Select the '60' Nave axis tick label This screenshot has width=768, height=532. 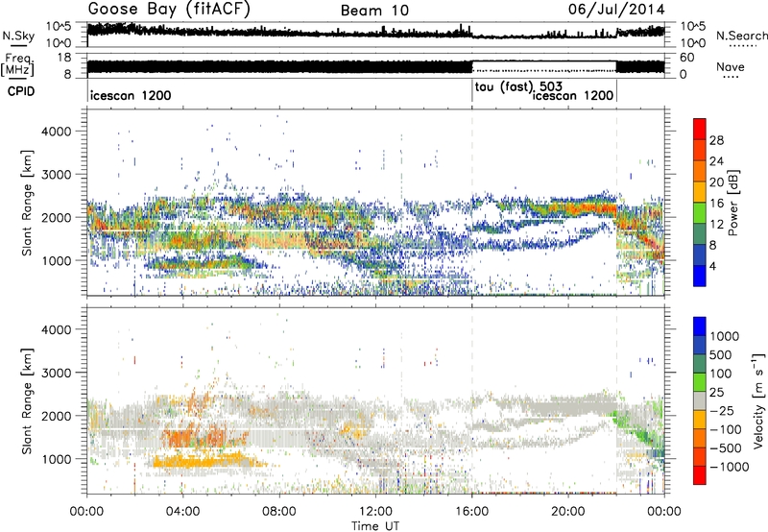pos(687,58)
